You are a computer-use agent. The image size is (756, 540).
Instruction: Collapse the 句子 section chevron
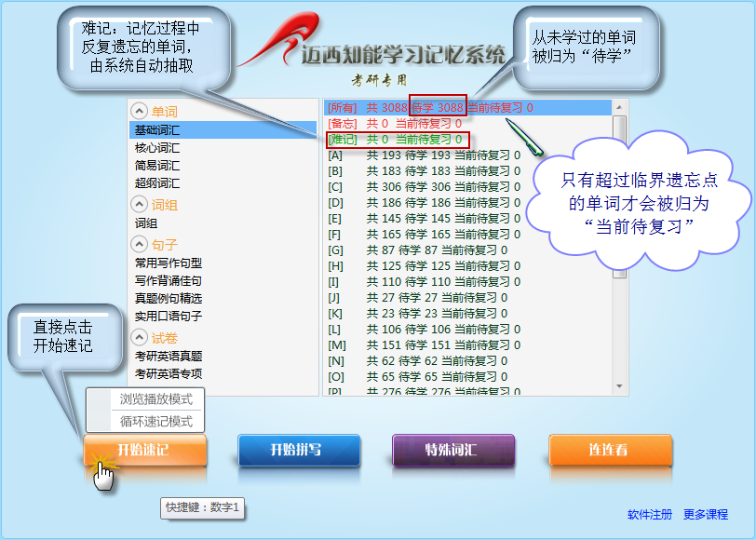tap(139, 244)
